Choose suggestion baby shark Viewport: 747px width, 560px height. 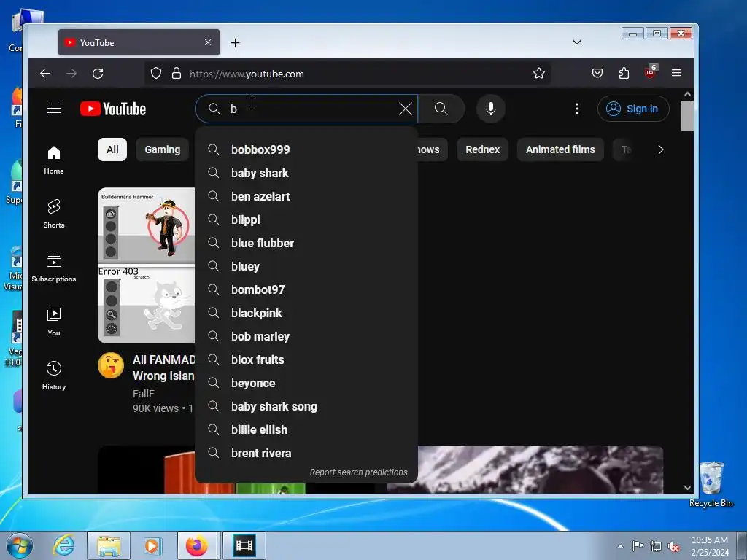pyautogui.click(x=306, y=173)
